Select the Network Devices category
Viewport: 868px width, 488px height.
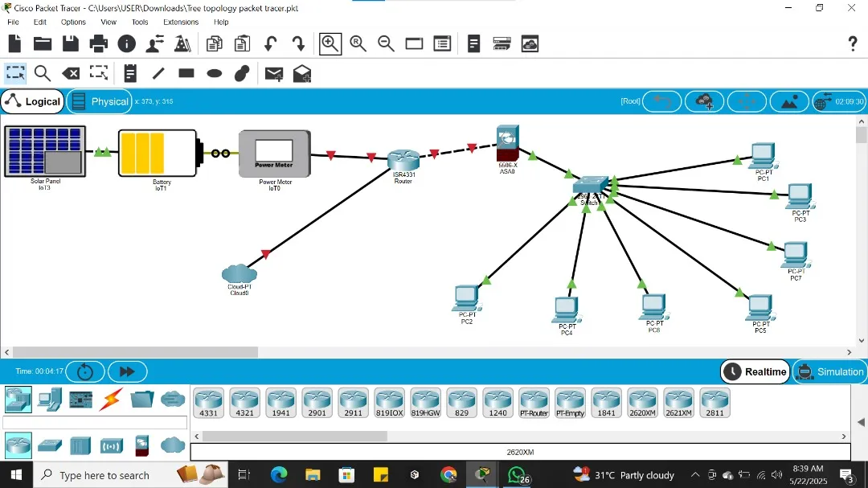click(x=18, y=400)
